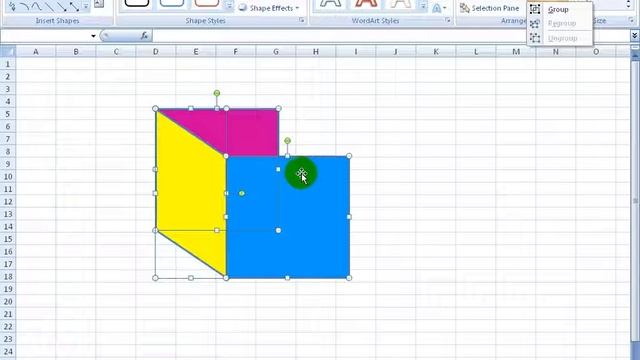The image size is (640, 360).
Task: Click the vertical scrollbar thumb
Action: tap(635, 200)
